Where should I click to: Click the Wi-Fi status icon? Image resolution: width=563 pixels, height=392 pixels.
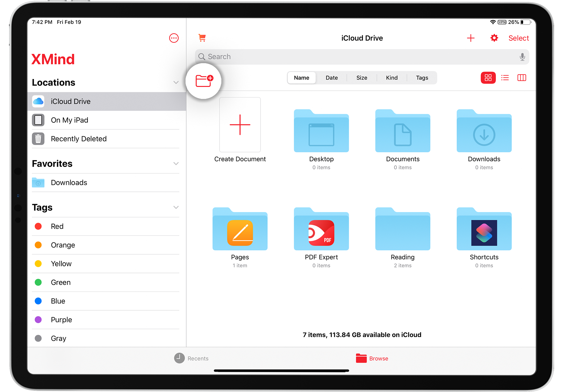tap(493, 22)
